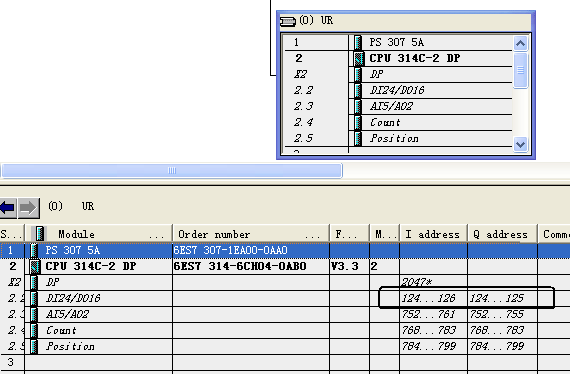Select DP row in detail table

285,282
